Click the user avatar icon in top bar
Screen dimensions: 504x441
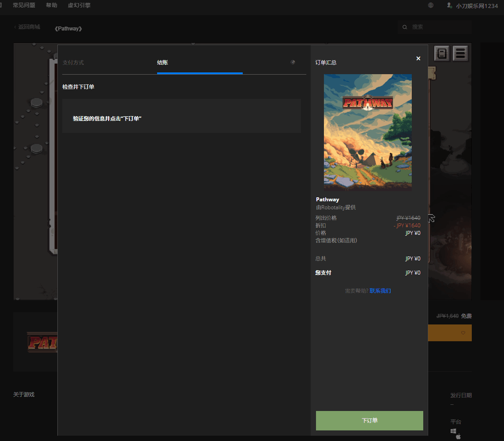[449, 5]
